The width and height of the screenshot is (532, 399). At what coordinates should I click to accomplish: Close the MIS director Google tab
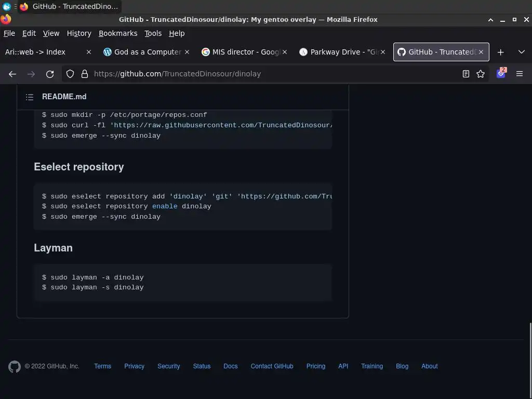click(x=285, y=52)
